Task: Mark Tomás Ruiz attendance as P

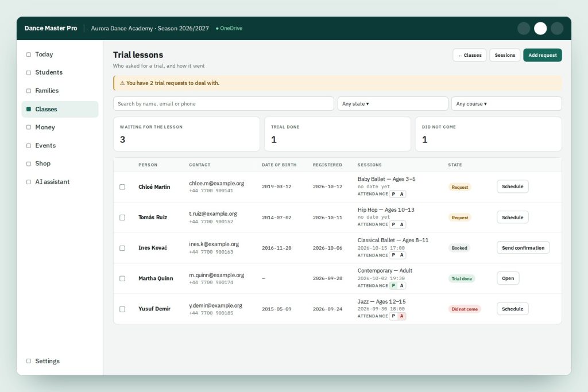Action: click(x=393, y=224)
